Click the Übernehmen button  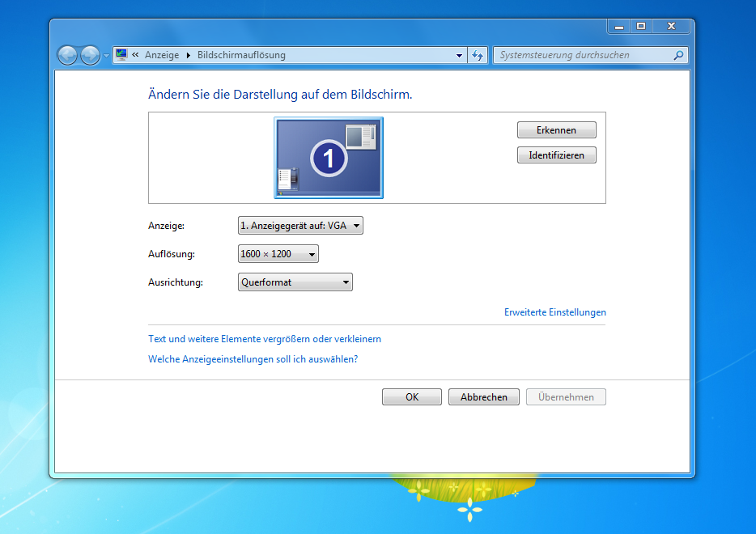[x=566, y=397]
